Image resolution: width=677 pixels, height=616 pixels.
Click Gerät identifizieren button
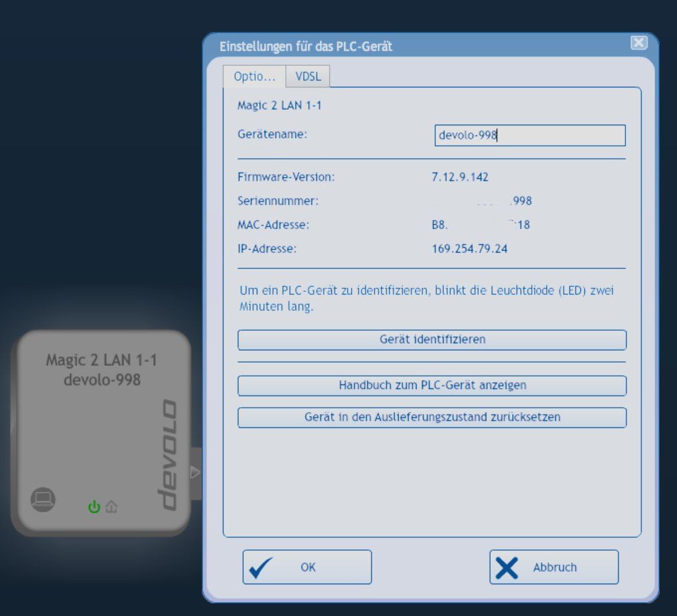coord(432,340)
